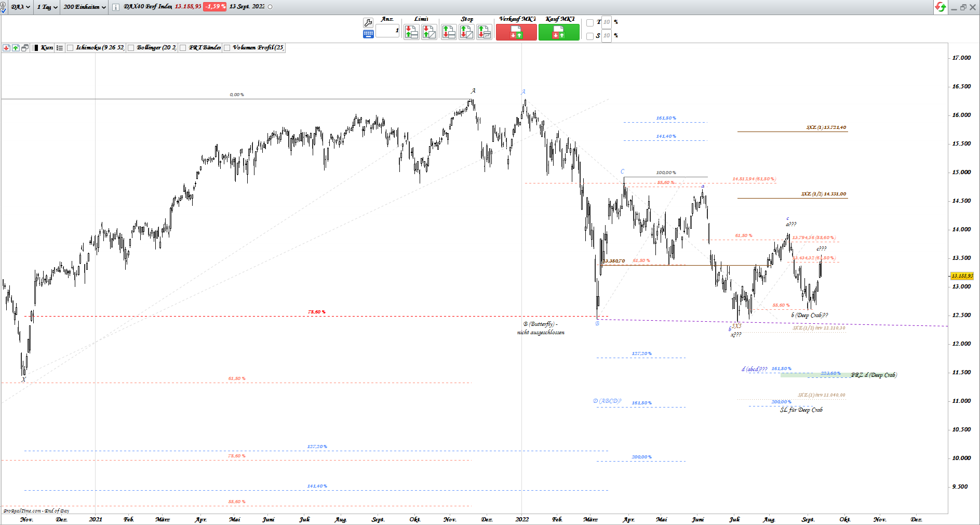Screen dimensions: 980x525
Task: Click the Anz. quantity input field
Action: (387, 31)
